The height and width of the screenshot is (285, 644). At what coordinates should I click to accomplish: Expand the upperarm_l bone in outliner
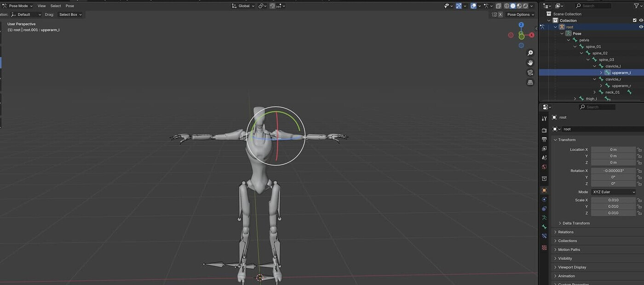(601, 73)
